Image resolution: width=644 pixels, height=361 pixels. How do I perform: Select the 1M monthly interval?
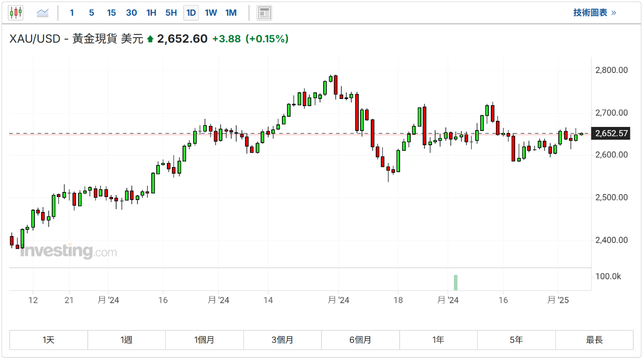tap(231, 13)
